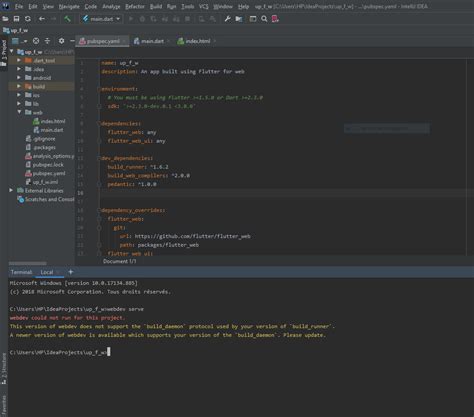474x417 pixels.
Task: Select analysis_options file in tree
Action: point(50,156)
